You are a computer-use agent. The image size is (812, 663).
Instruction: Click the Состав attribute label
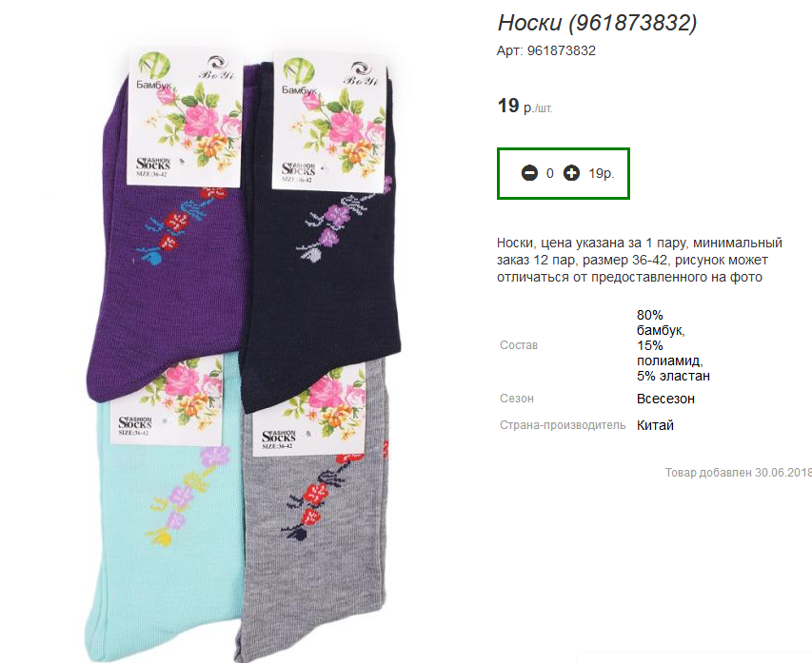click(519, 345)
